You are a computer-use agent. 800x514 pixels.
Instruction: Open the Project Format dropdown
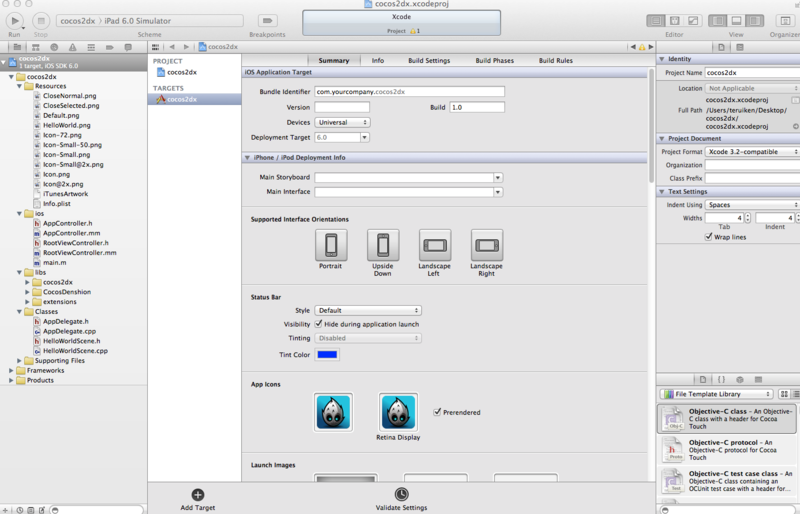[752, 152]
